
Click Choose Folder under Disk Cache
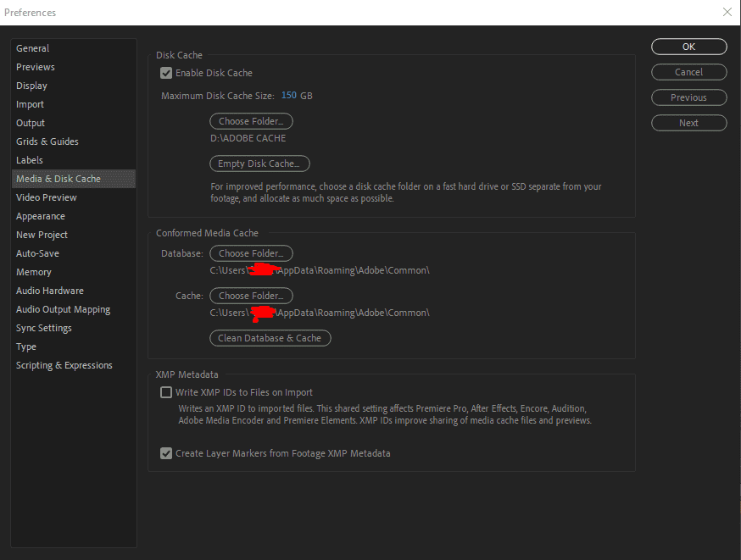pyautogui.click(x=251, y=121)
